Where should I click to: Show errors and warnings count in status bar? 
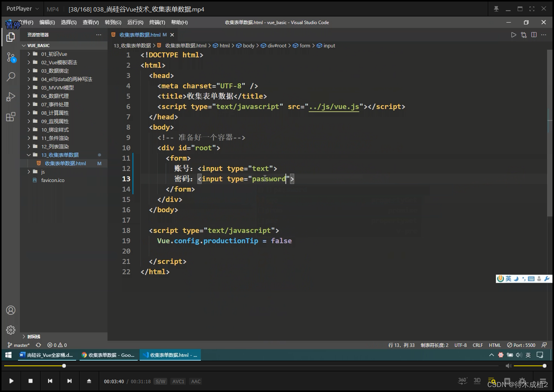click(x=57, y=345)
